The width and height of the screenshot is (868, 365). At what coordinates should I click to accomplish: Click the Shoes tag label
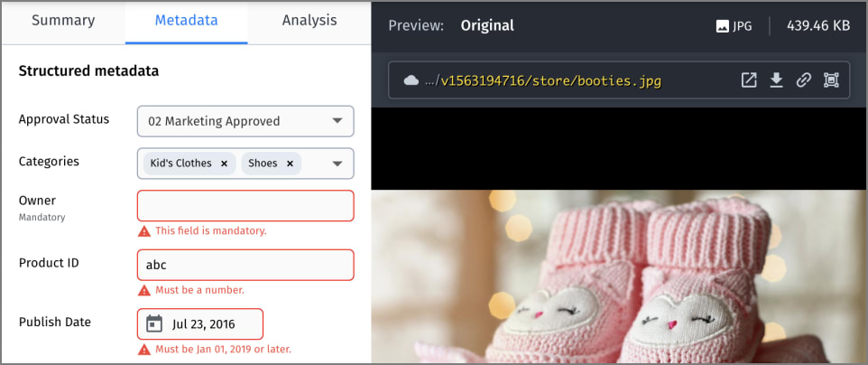click(263, 164)
